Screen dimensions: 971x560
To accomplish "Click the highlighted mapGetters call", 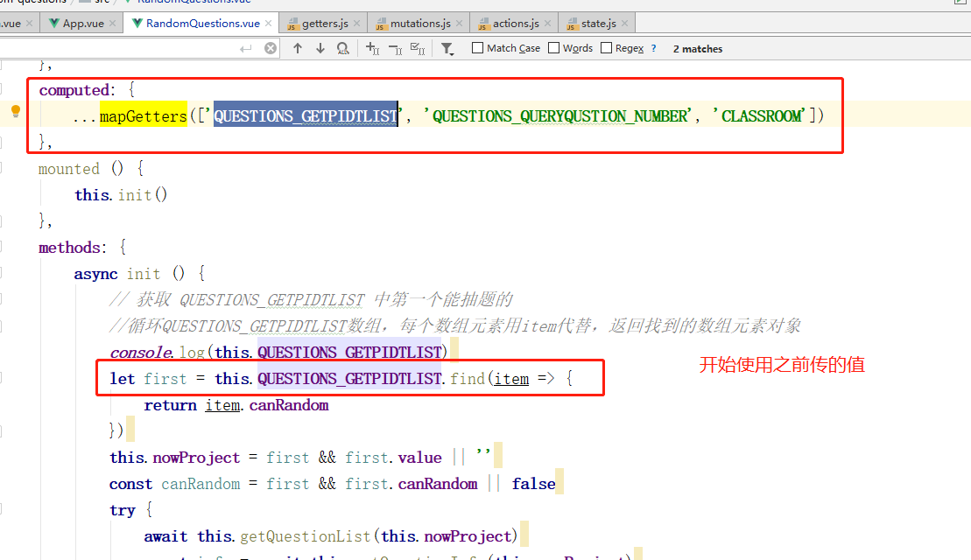I will coord(143,115).
